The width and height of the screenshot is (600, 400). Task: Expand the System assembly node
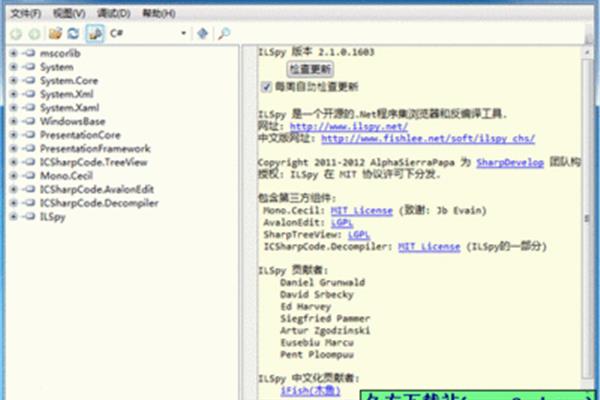13,67
